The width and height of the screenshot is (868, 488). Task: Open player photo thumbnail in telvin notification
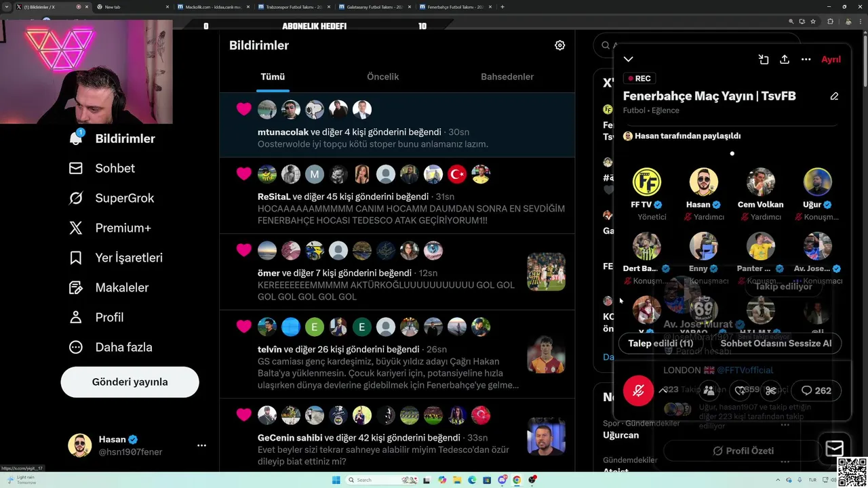coord(546,354)
